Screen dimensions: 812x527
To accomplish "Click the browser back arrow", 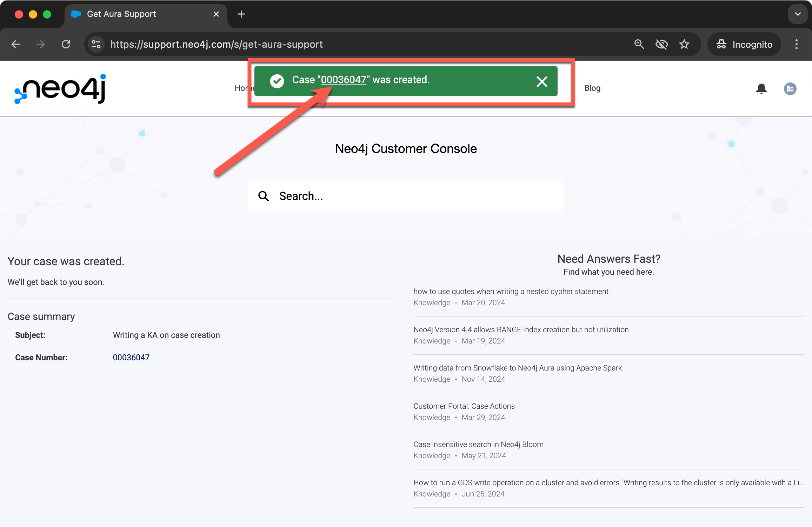I will (15, 44).
